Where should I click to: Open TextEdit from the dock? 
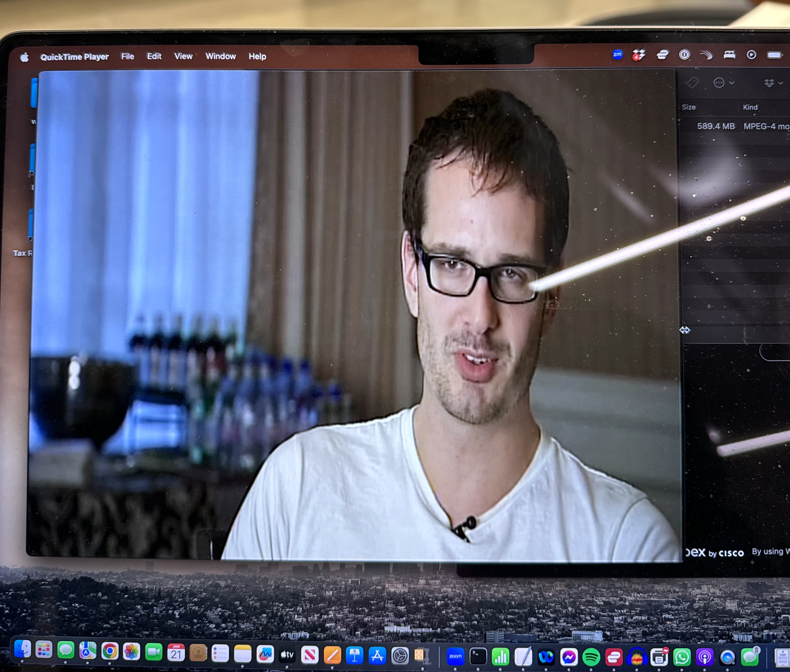[523, 657]
